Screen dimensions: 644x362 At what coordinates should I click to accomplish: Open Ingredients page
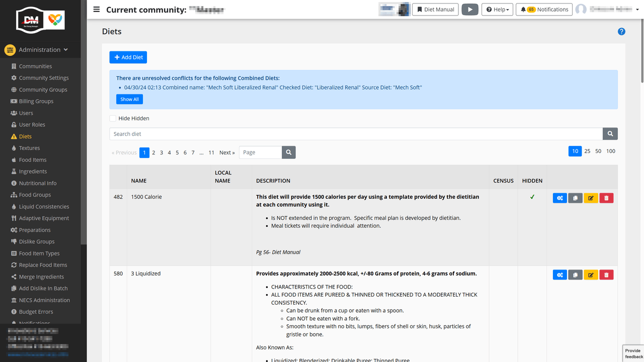point(33,171)
